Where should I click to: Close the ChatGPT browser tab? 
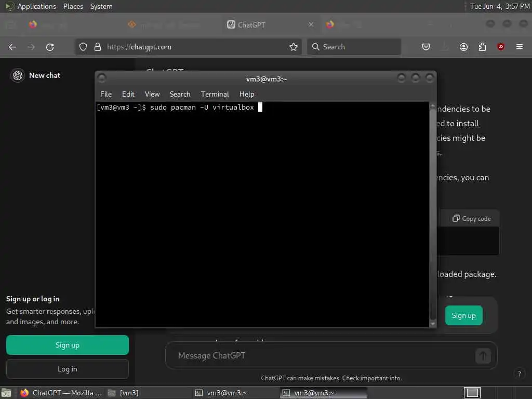point(311,24)
